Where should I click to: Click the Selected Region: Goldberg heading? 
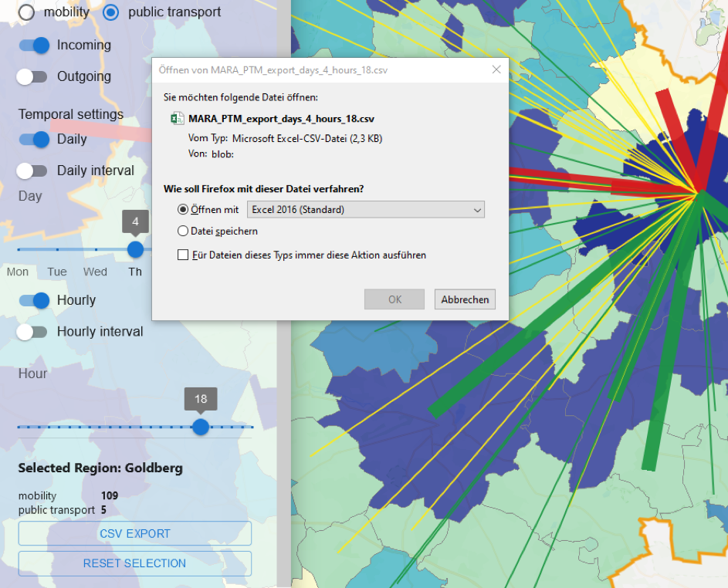100,468
